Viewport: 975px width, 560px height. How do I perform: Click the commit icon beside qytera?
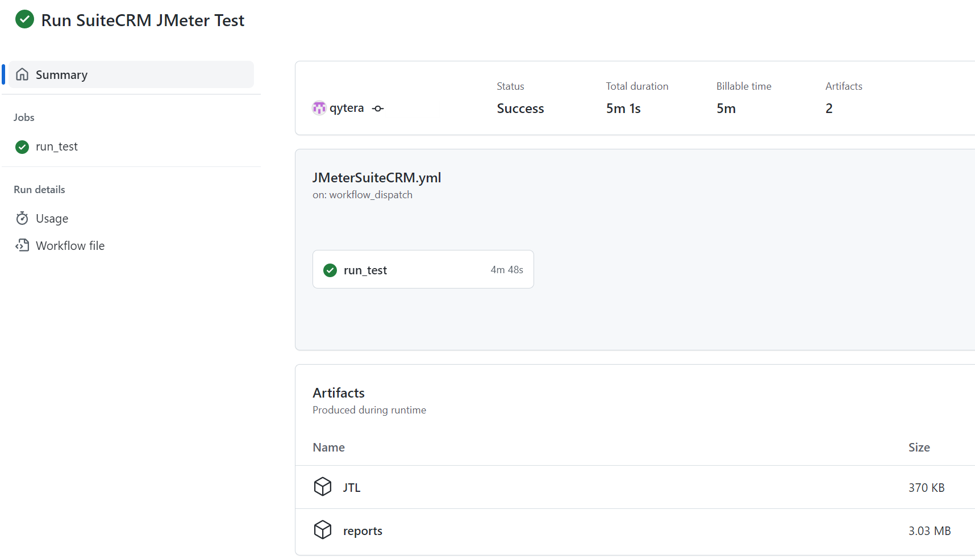(x=377, y=108)
